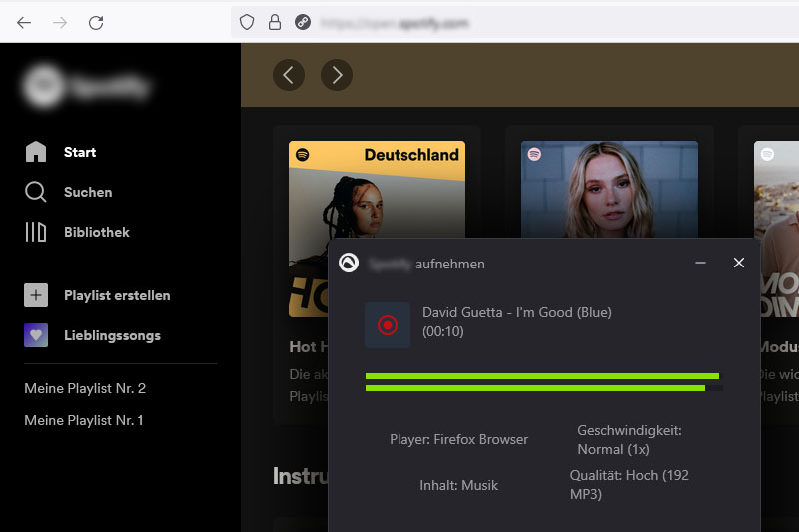Viewport: 799px width, 532px height.
Task: Click Geschwindigkeit: Normal (1x) setting
Action: pos(629,440)
